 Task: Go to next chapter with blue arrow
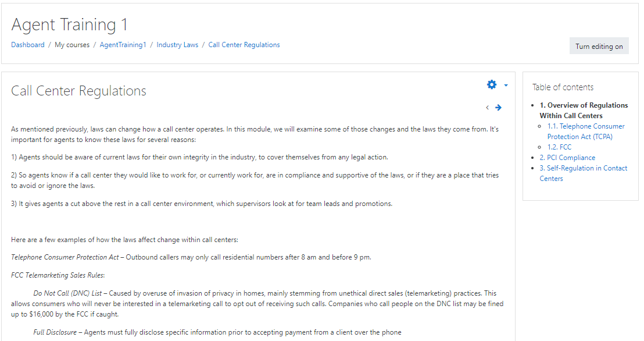[498, 108]
